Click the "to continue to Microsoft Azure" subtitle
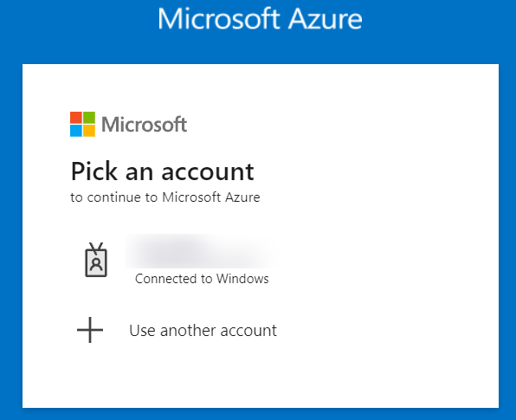Viewport: 516px width, 420px height. coord(165,197)
